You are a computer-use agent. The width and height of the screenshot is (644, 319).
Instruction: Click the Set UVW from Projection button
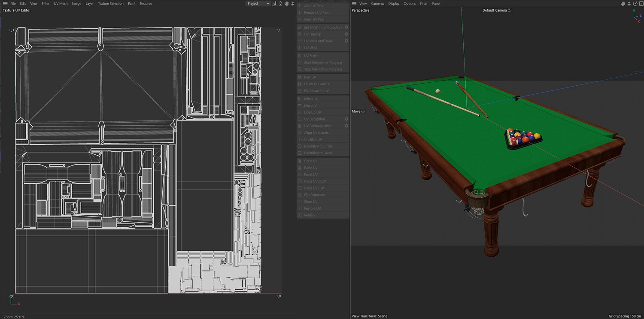coord(320,27)
